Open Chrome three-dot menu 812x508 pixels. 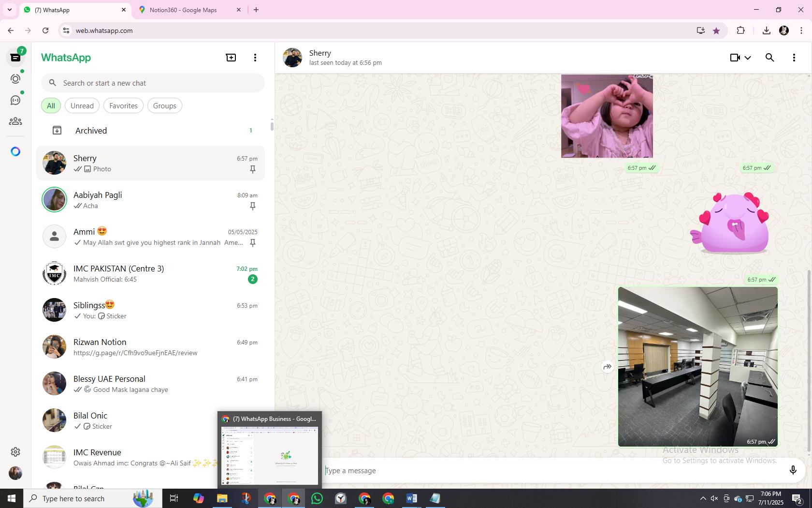tap(801, 30)
